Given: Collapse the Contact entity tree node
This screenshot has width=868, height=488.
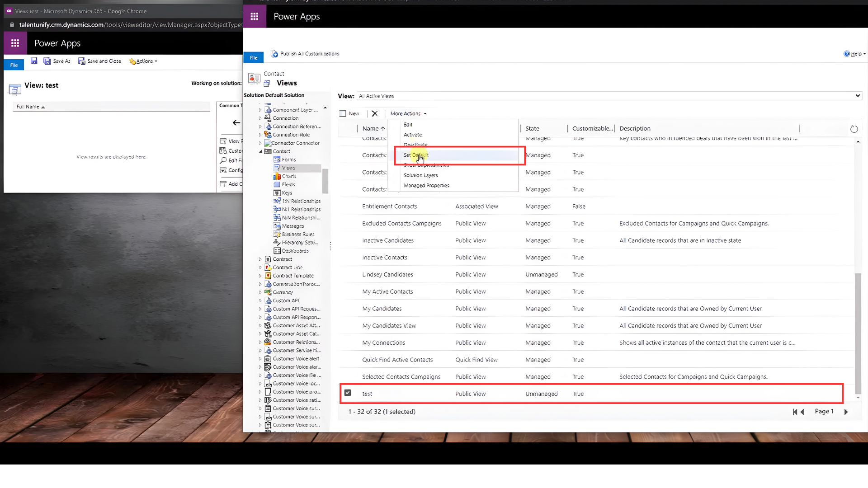Looking at the screenshot, I should point(260,151).
